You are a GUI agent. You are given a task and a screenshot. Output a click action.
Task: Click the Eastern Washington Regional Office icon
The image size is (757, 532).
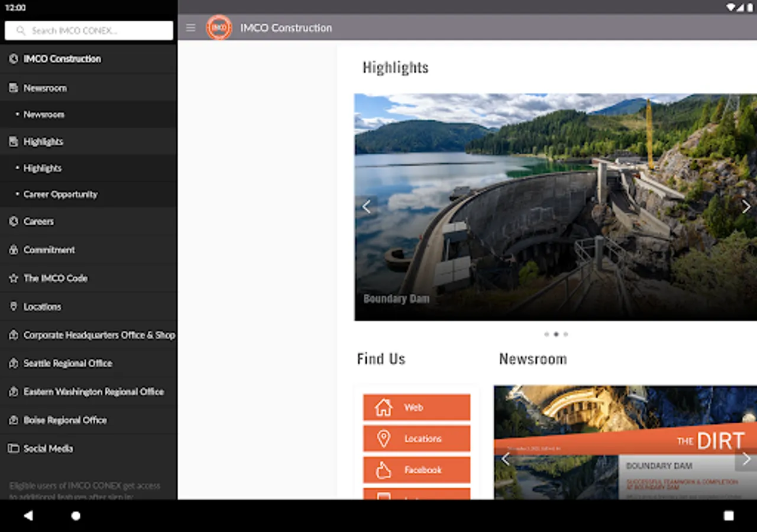click(14, 392)
